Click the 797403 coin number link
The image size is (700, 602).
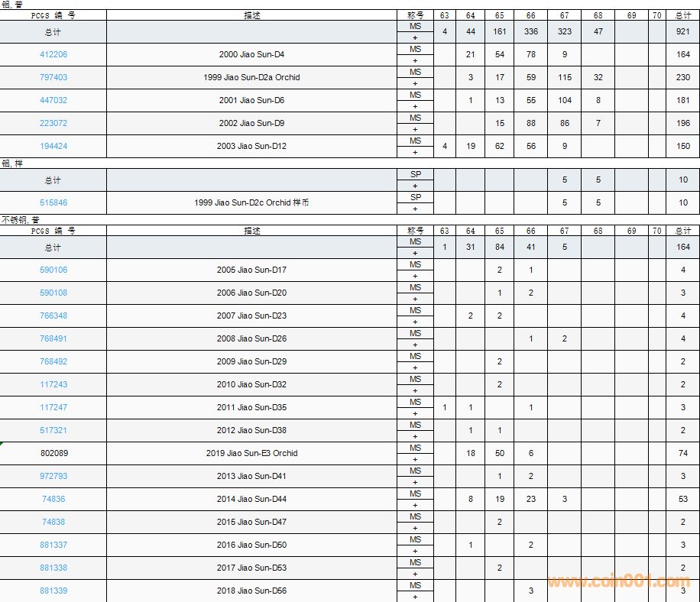[x=53, y=78]
